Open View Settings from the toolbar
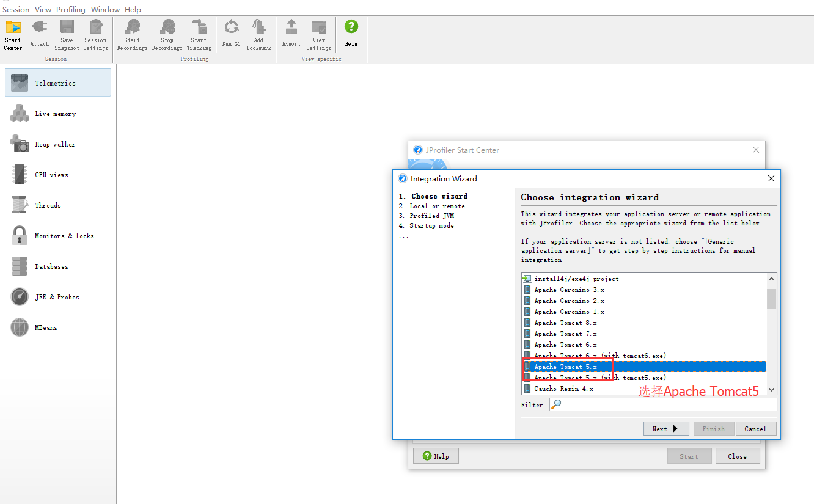Image resolution: width=814 pixels, height=504 pixels. (x=319, y=35)
